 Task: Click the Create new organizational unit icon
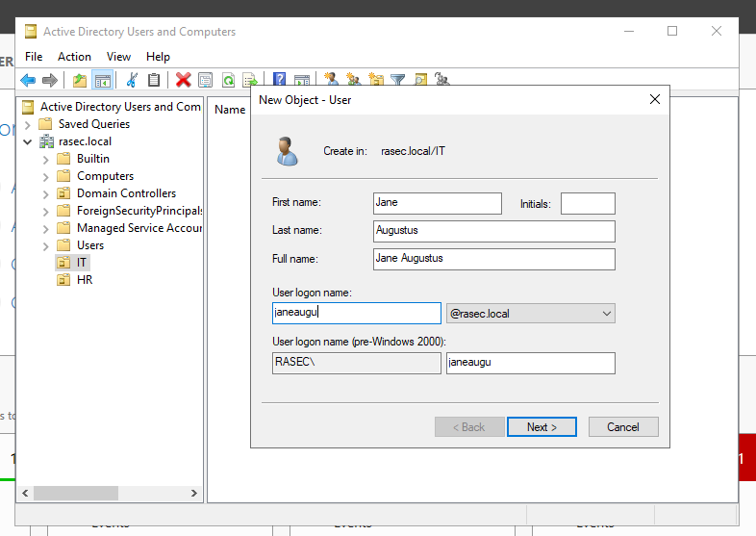tap(375, 78)
